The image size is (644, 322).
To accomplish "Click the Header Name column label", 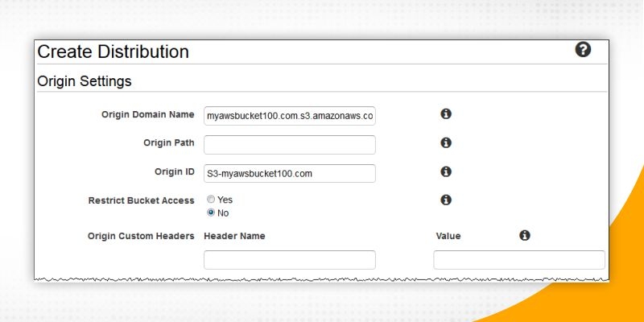I will point(235,237).
